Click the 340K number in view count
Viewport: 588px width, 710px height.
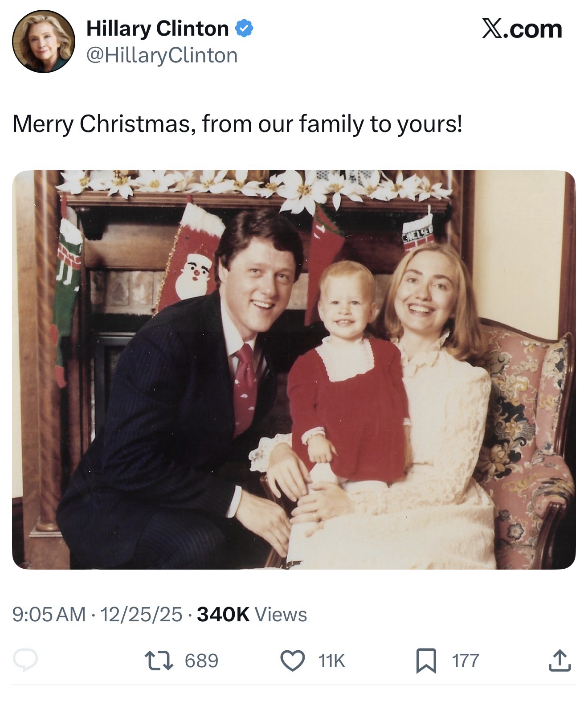pos(223,614)
